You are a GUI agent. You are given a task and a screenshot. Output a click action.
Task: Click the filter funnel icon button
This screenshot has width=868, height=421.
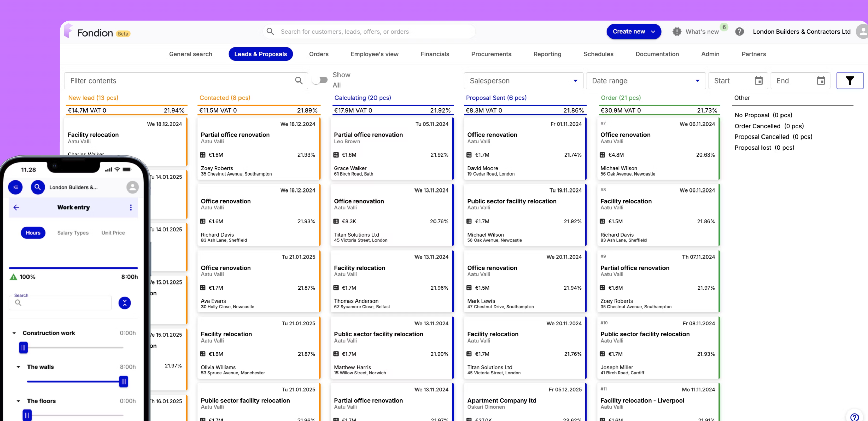tap(849, 81)
